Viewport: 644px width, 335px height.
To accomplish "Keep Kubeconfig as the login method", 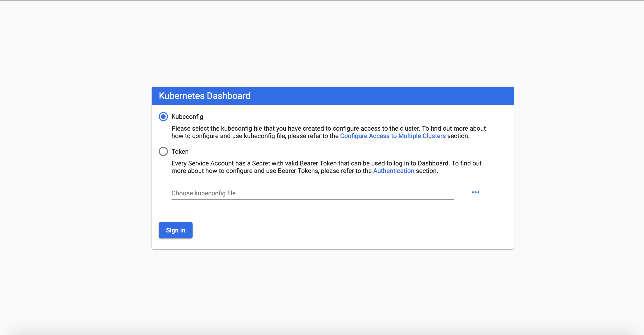I will click(163, 117).
